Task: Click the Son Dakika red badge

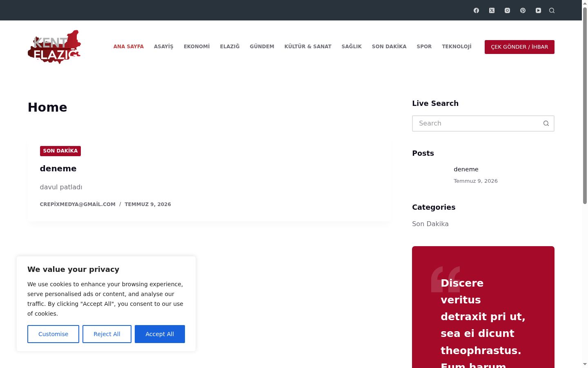Action: coord(60,151)
